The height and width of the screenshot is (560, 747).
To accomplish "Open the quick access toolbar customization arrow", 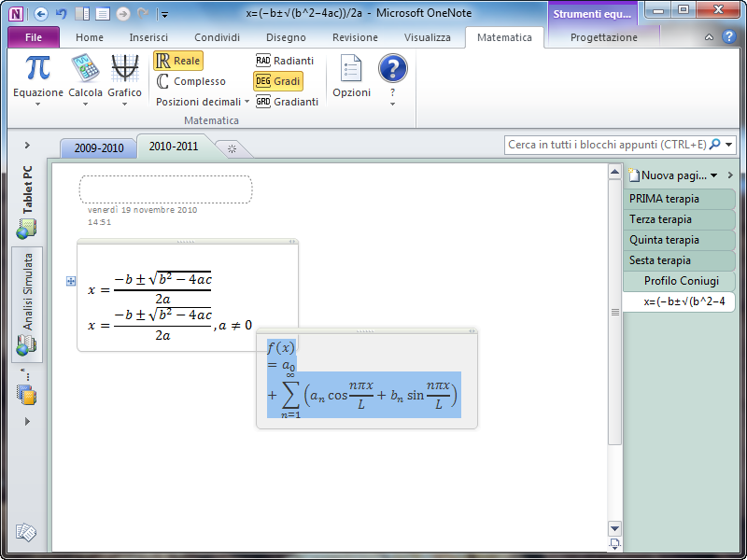I will point(163,13).
